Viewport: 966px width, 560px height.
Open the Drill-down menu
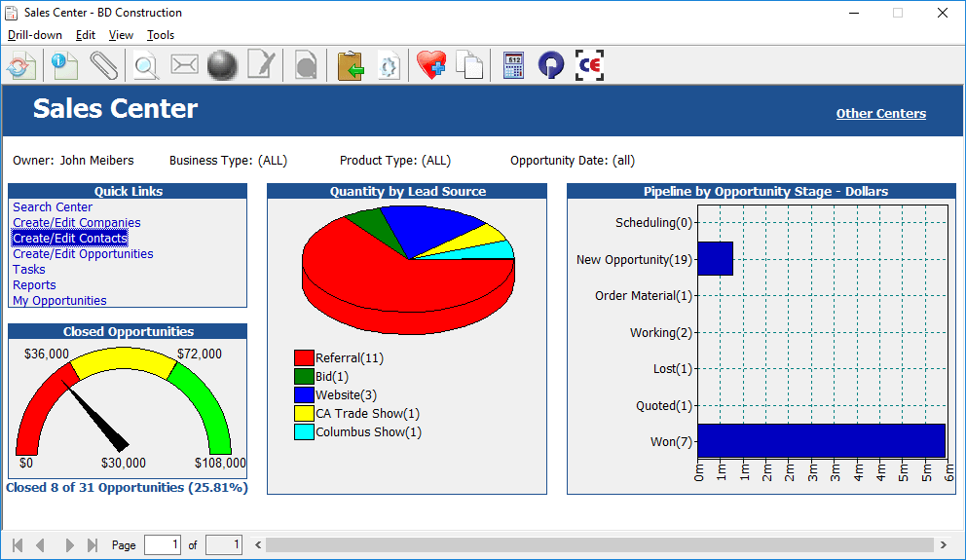pos(34,35)
